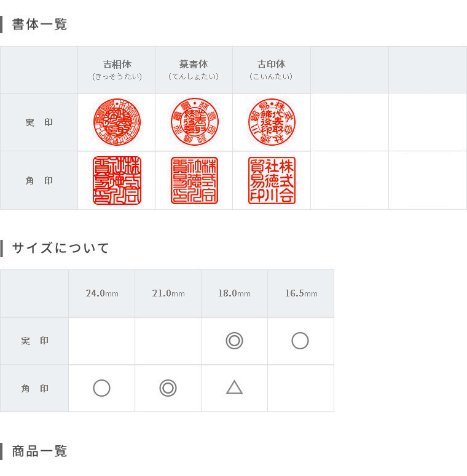Click the 古印体 column header
The image size is (467, 476).
pyautogui.click(x=272, y=70)
